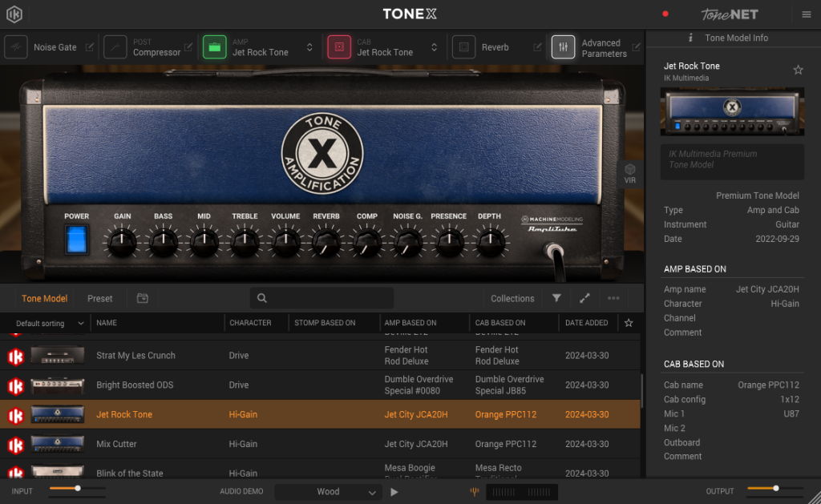821x504 pixels.
Task: Toggle the CAB module on/off
Action: coord(339,47)
